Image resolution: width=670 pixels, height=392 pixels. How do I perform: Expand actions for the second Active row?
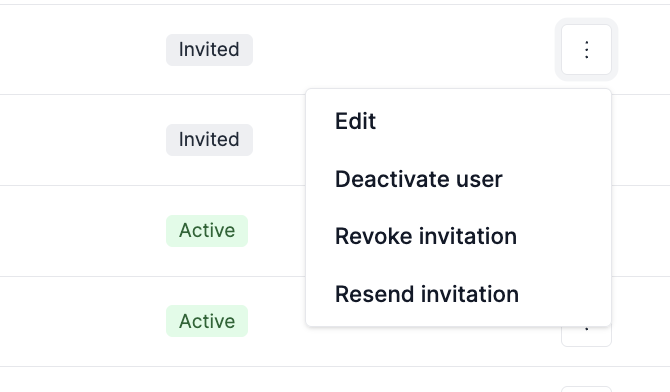(x=586, y=336)
